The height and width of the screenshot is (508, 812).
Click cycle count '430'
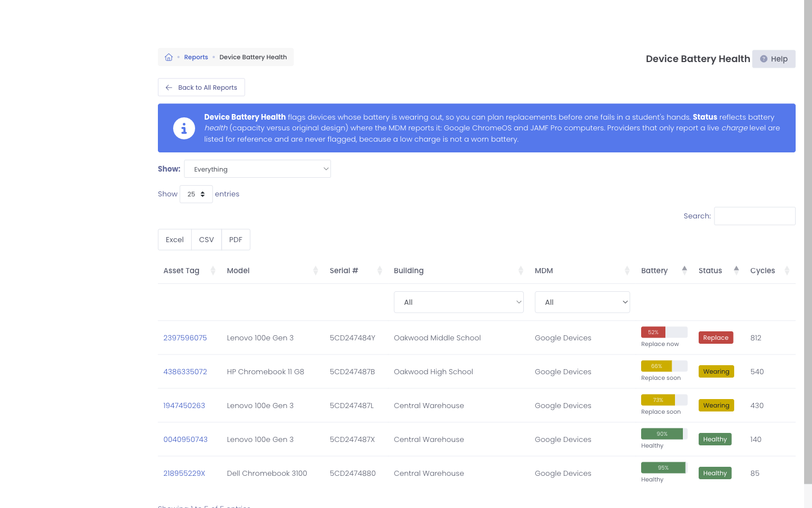(757, 405)
